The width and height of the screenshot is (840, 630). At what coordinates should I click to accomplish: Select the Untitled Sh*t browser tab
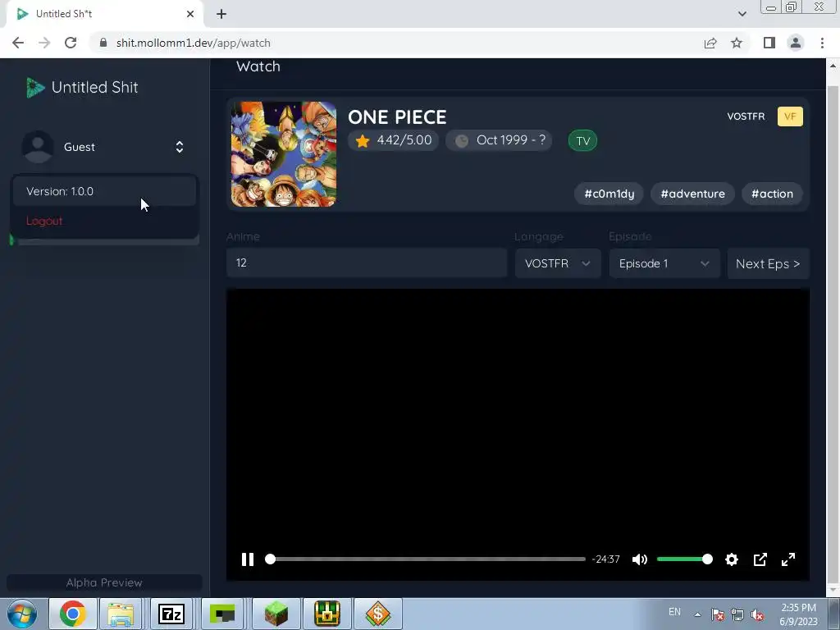[104, 14]
